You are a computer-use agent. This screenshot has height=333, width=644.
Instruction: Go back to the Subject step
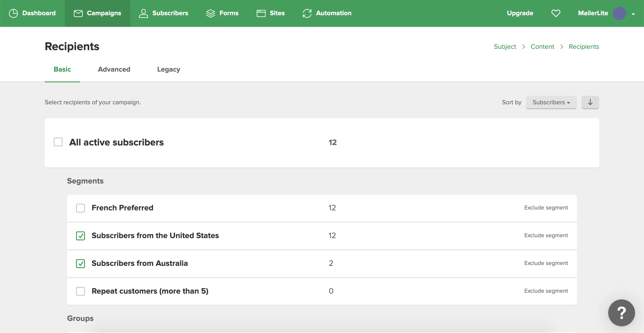(505, 47)
